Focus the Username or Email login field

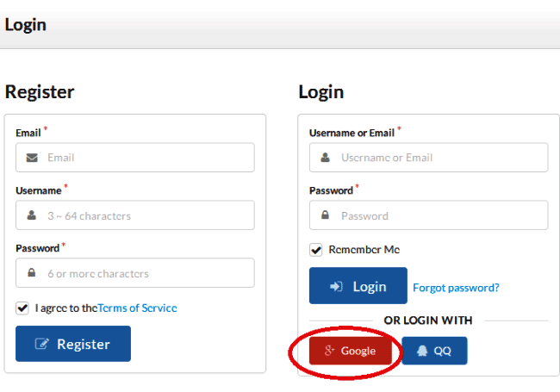coord(428,158)
